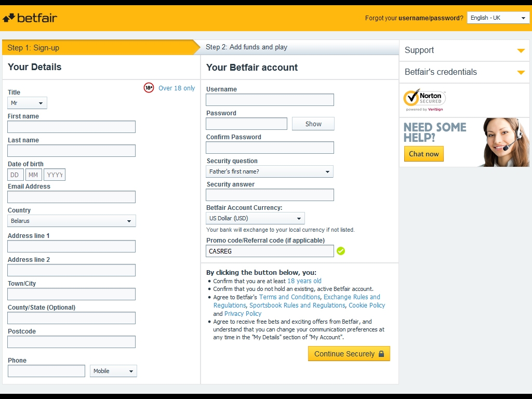This screenshot has height=399, width=532.
Task: Open the Betfair Account Currency dropdown
Action: click(x=255, y=218)
